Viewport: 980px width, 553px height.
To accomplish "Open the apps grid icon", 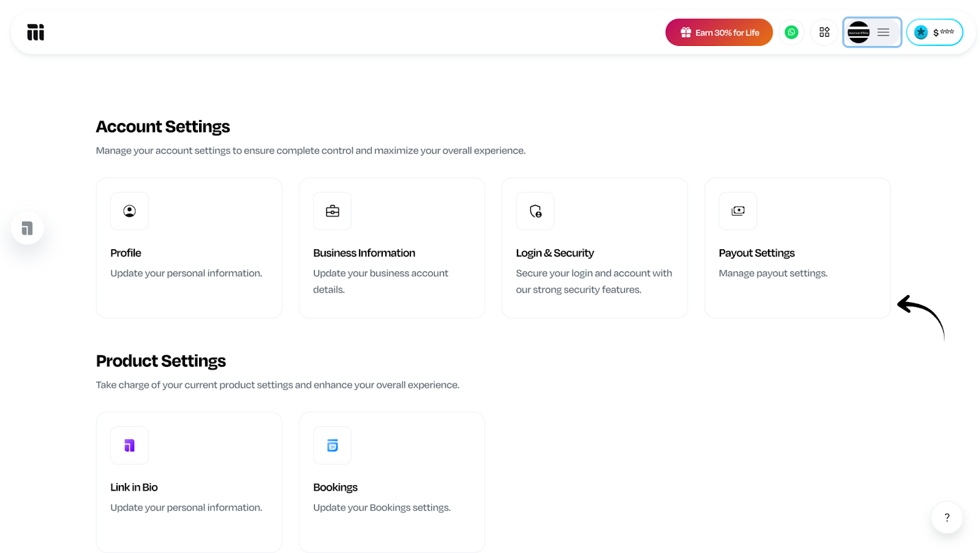I will tap(824, 32).
